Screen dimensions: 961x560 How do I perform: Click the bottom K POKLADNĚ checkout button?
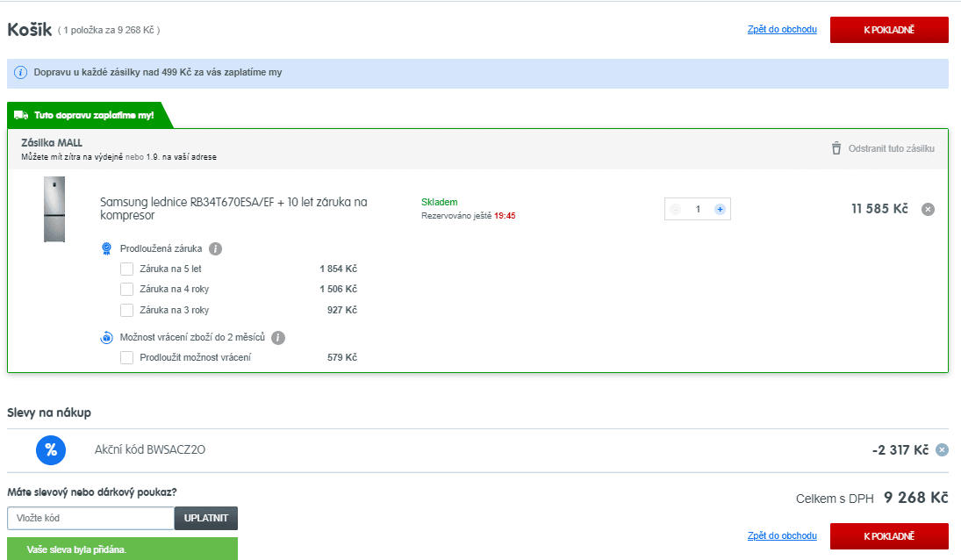[x=889, y=536]
